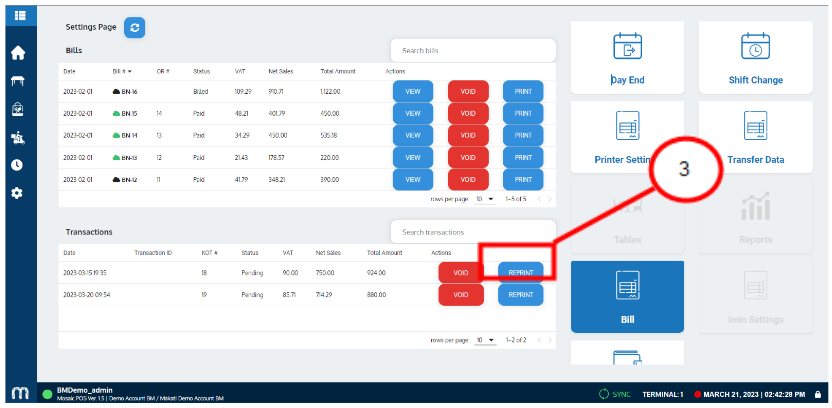832x408 pixels.
Task: Select the Bill tile
Action: (x=627, y=297)
